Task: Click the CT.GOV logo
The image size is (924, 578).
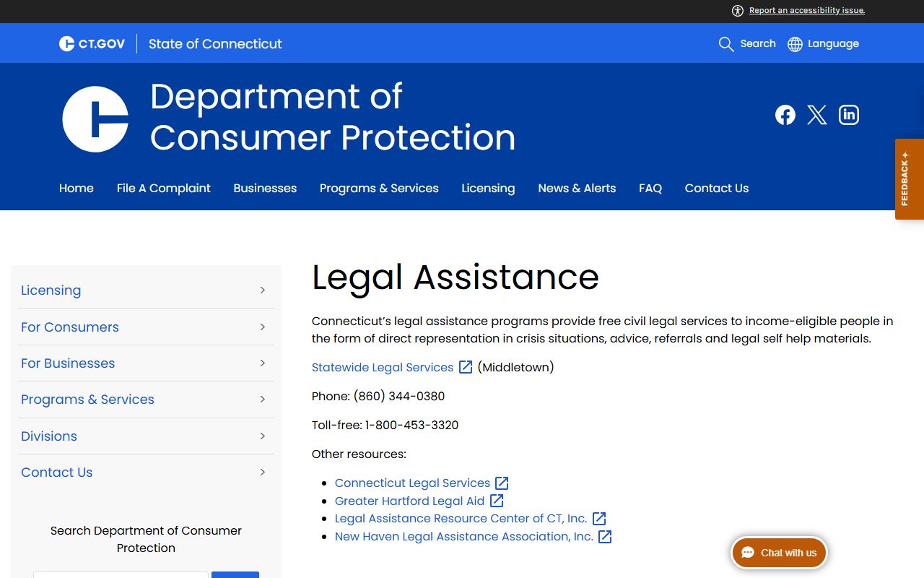Action: (92, 44)
